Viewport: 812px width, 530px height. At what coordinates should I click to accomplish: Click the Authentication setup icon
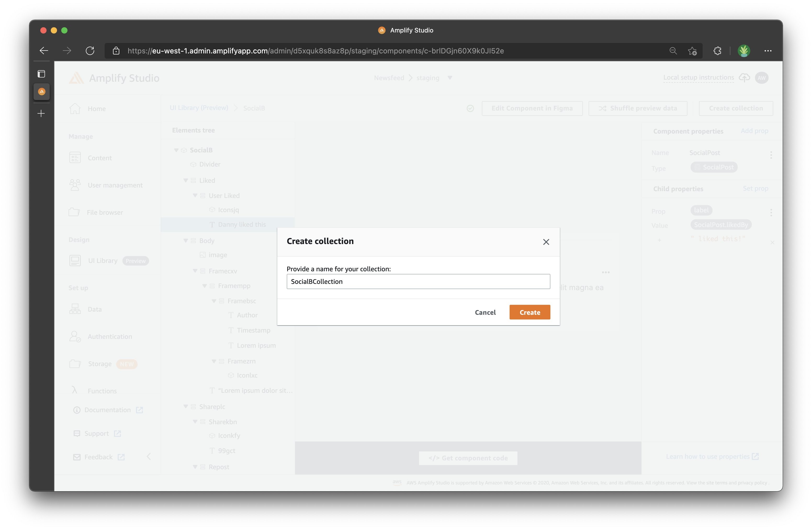[75, 336]
